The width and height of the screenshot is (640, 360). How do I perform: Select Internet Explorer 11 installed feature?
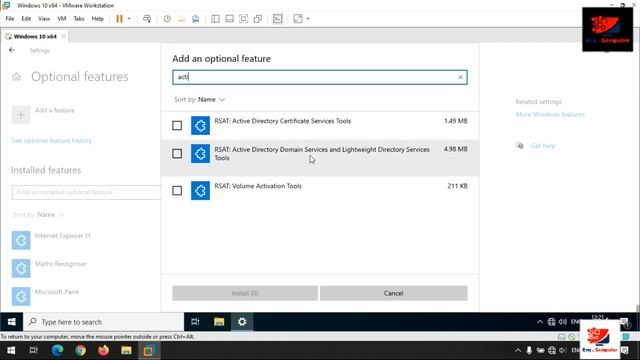pyautogui.click(x=51, y=240)
